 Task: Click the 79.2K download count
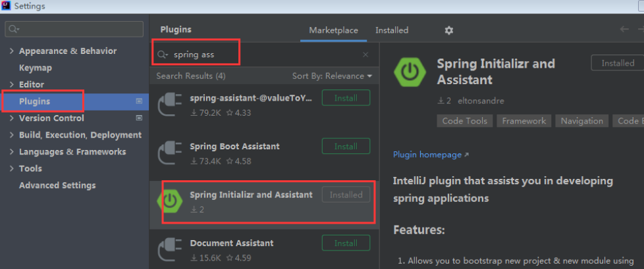coord(205,112)
